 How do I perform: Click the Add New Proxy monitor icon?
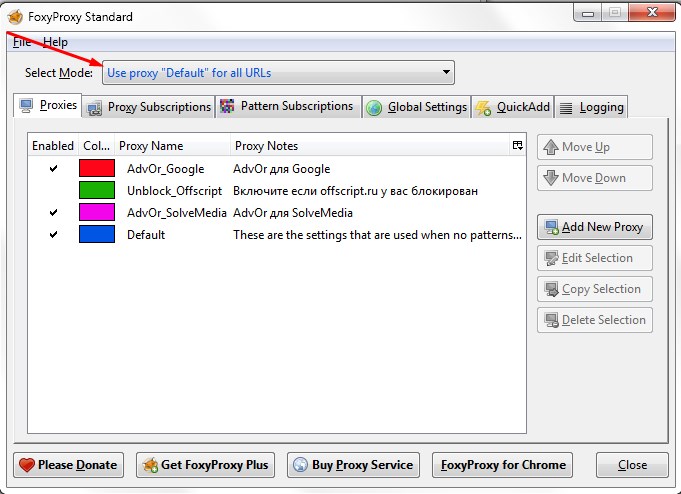(552, 227)
